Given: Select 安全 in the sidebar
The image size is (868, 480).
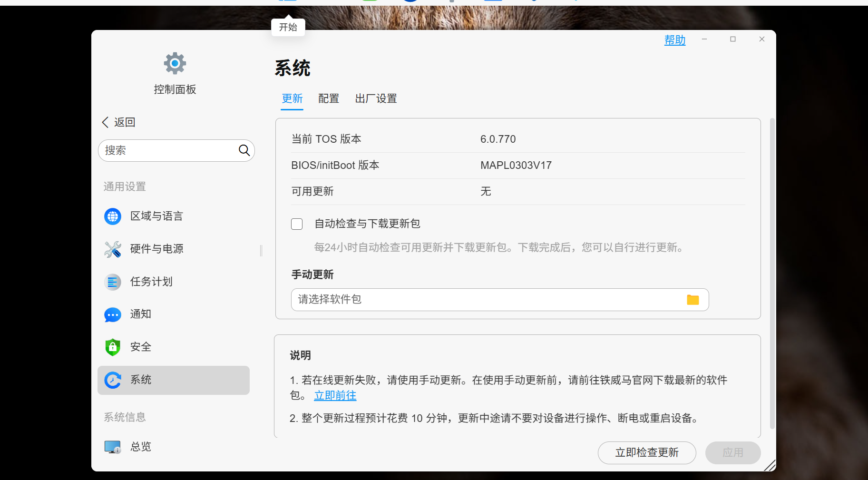Looking at the screenshot, I should pos(174,347).
